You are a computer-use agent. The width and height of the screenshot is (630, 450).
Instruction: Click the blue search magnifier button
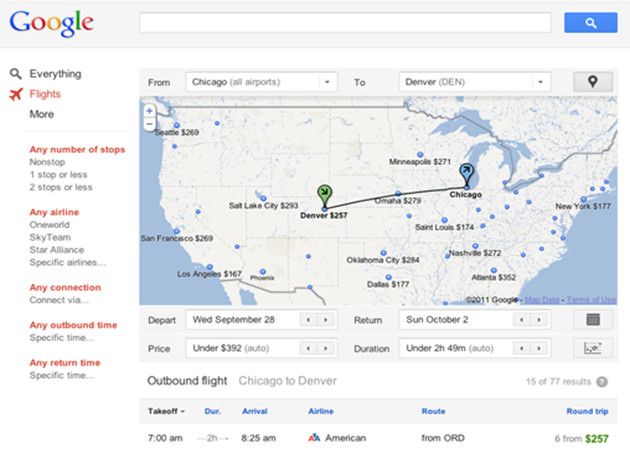590,22
